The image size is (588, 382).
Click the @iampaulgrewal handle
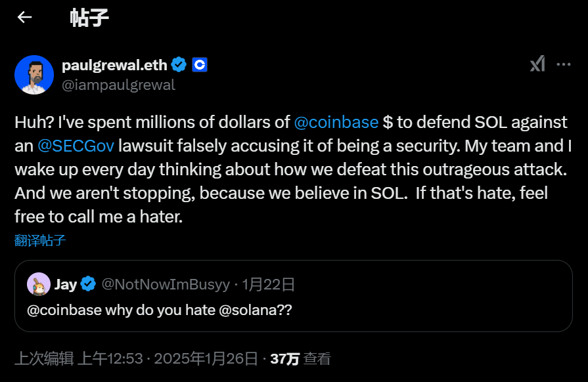click(x=117, y=84)
